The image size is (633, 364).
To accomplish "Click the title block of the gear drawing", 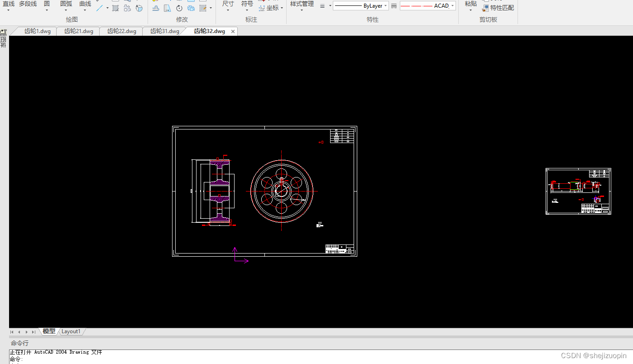I will pyautogui.click(x=340, y=249).
